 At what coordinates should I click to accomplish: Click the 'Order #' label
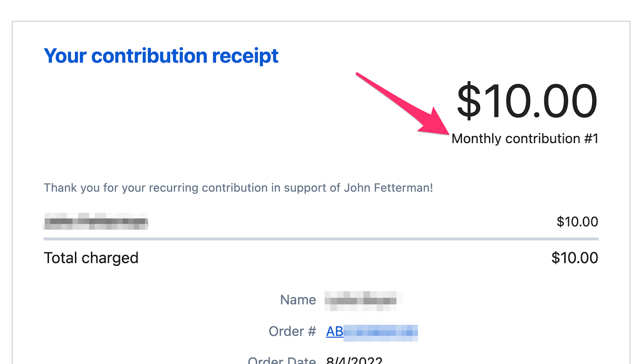pos(292,332)
